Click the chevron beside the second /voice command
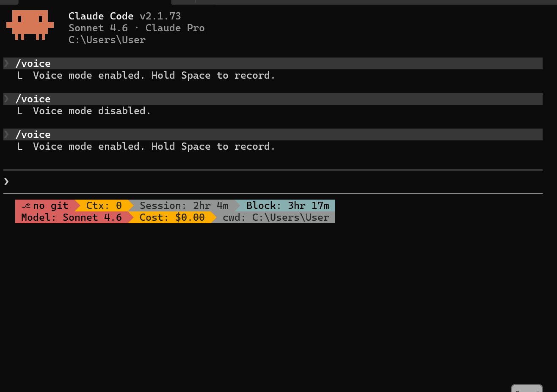 point(6,99)
